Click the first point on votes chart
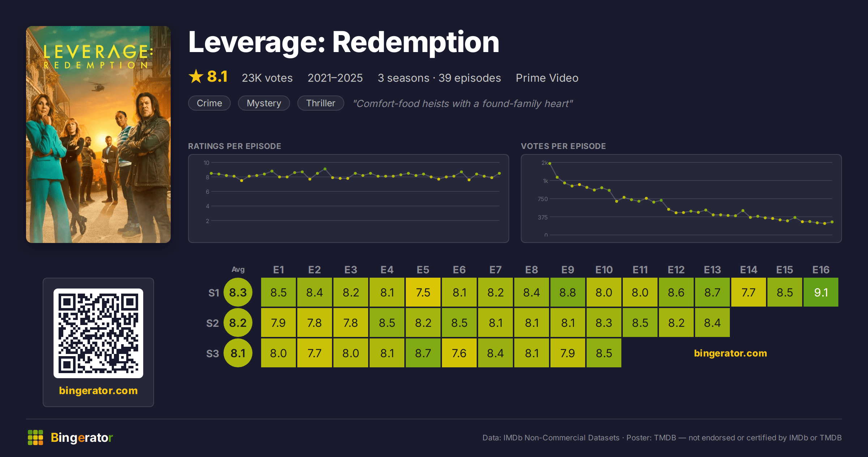Image resolution: width=868 pixels, height=457 pixels. coord(550,163)
